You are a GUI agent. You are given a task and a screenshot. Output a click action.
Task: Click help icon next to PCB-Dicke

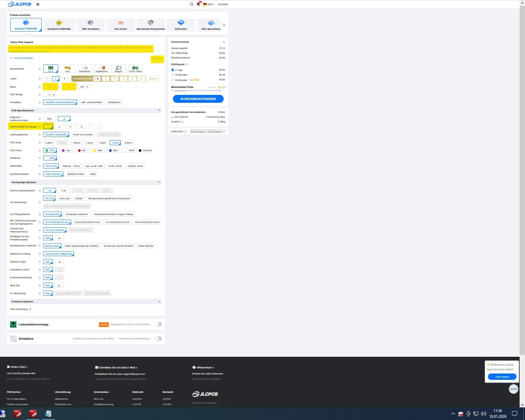[40, 143]
